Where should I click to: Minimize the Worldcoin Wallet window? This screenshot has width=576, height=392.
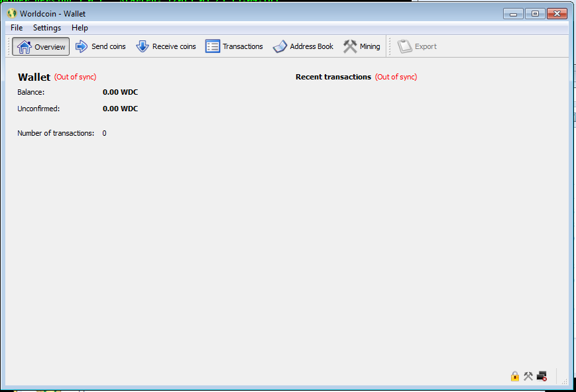513,14
